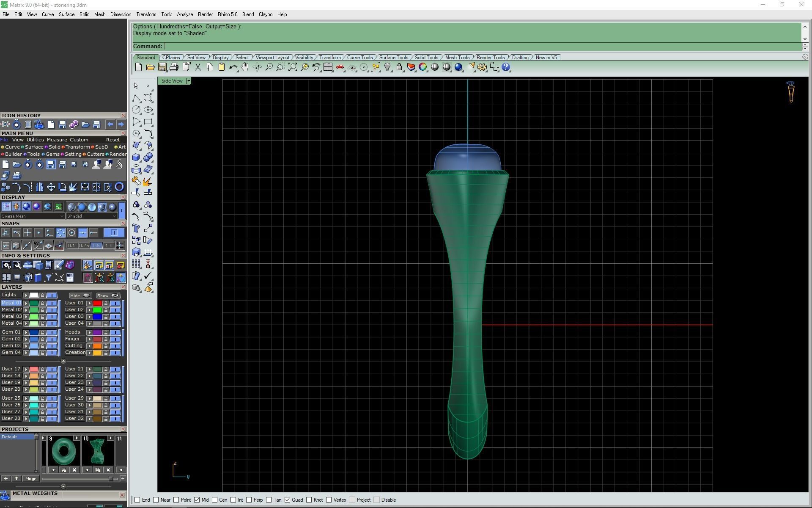Open the Side View viewport dropdown arrow

[189, 81]
